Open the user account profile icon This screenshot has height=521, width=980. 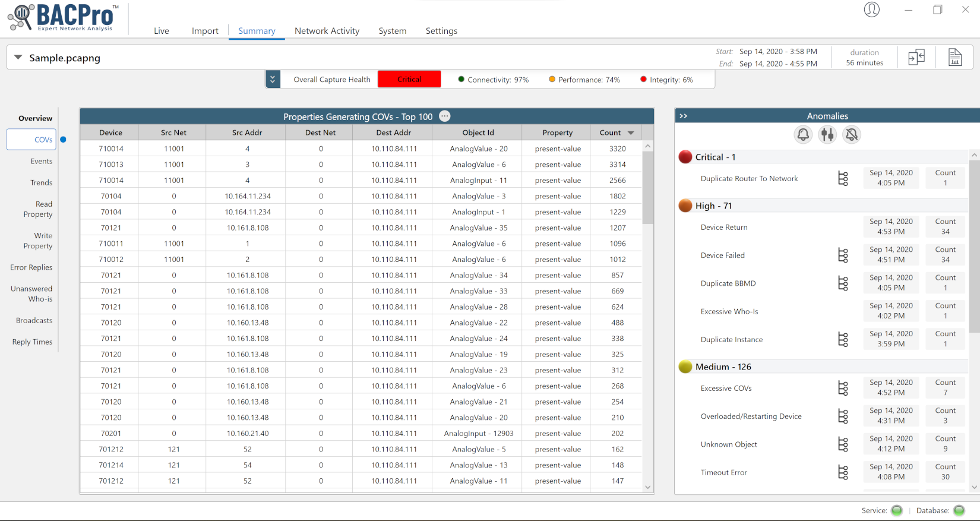click(871, 10)
